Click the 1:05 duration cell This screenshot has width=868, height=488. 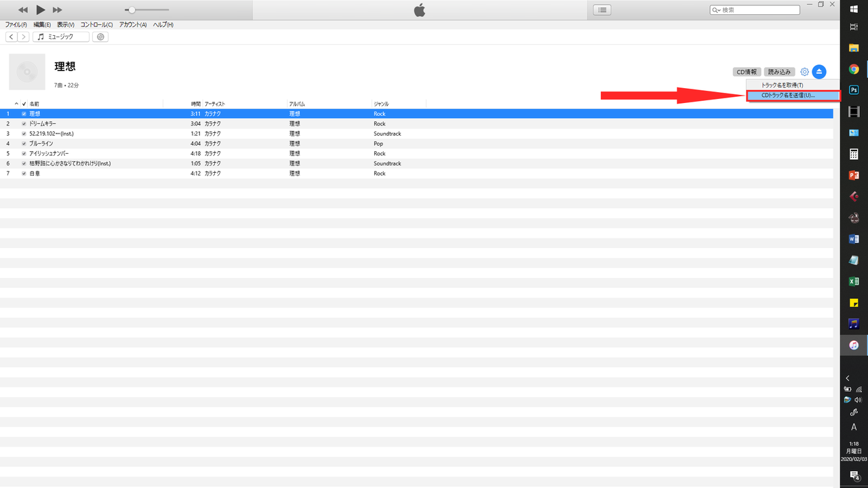coord(196,163)
